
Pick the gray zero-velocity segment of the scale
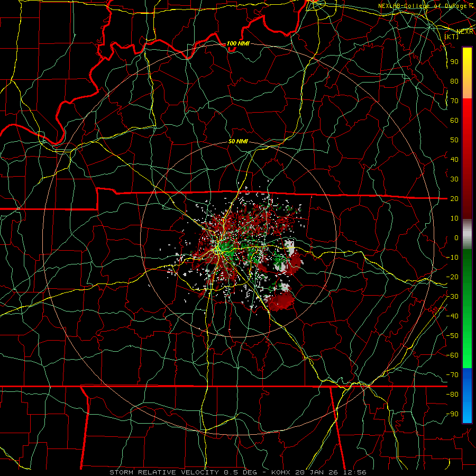[467, 234]
